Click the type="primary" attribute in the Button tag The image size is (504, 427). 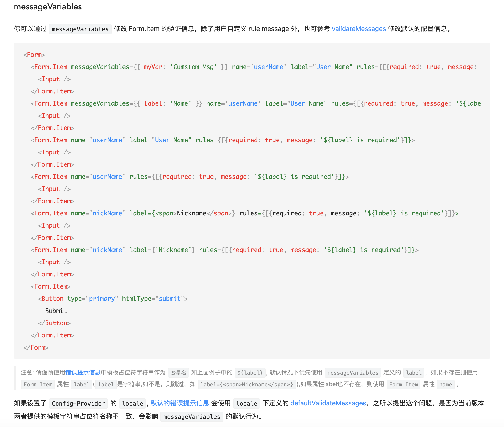[92, 298]
